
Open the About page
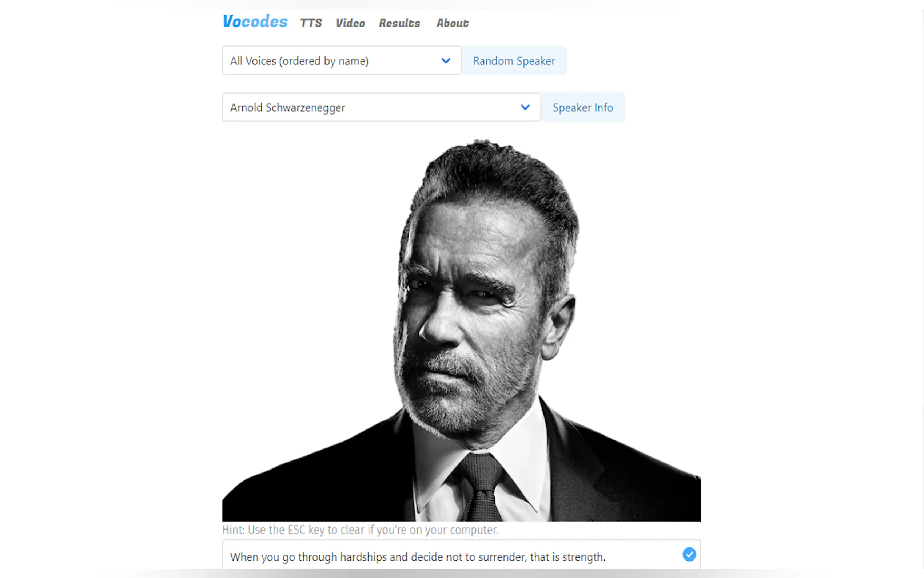coord(452,23)
